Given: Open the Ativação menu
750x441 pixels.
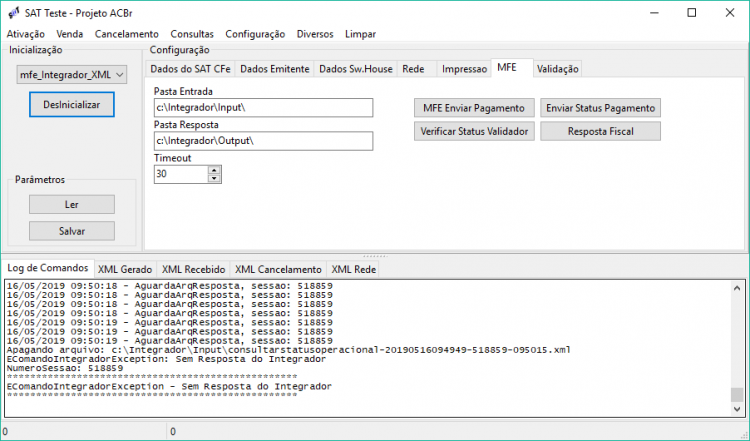Looking at the screenshot, I should (25, 34).
